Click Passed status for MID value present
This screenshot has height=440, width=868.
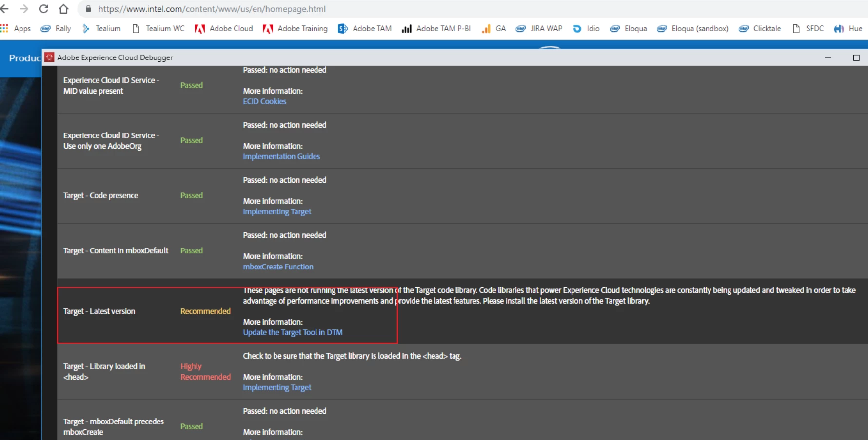192,85
